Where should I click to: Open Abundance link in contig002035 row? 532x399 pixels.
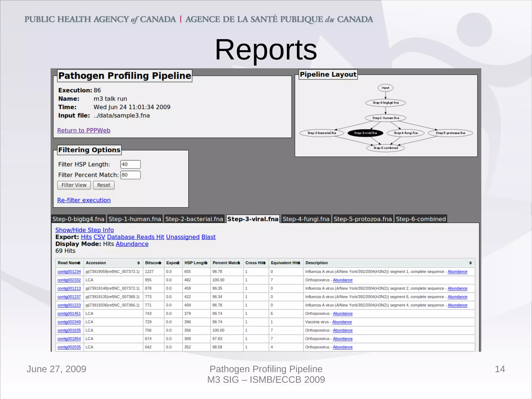(343, 347)
